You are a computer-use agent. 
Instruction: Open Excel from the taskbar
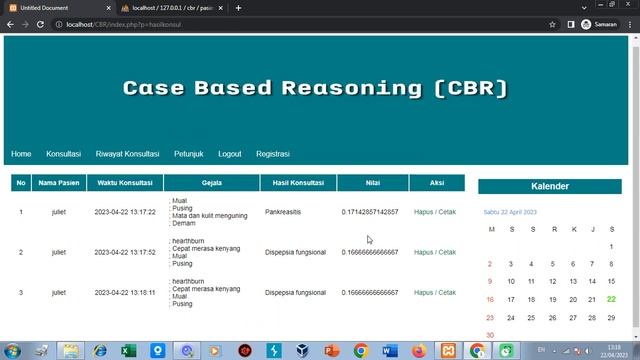click(129, 351)
